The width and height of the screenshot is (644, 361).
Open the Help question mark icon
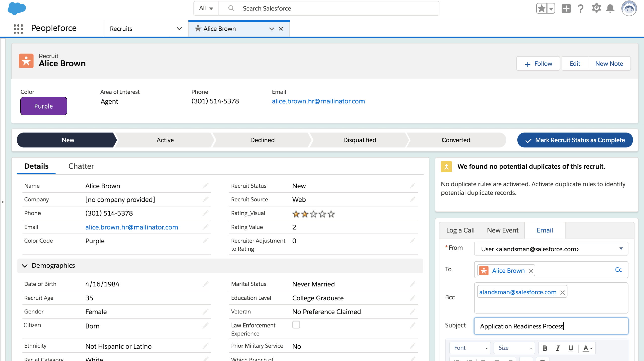coord(581,9)
